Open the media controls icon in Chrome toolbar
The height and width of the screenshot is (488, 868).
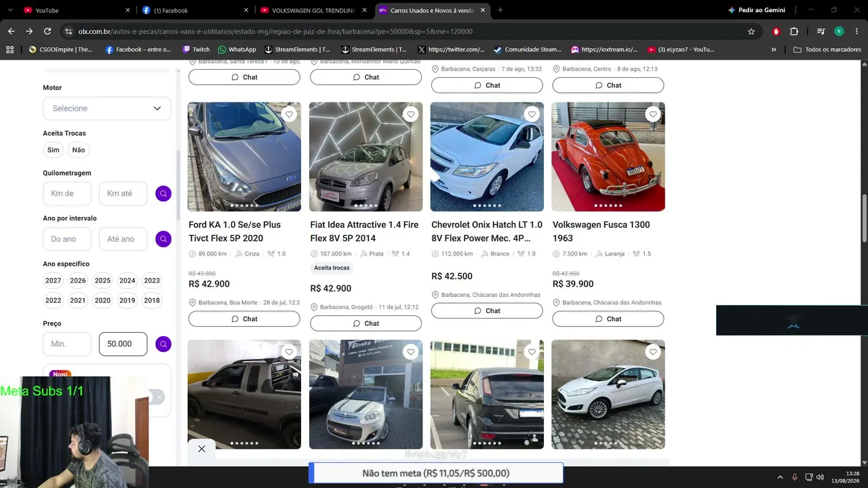pos(821,31)
